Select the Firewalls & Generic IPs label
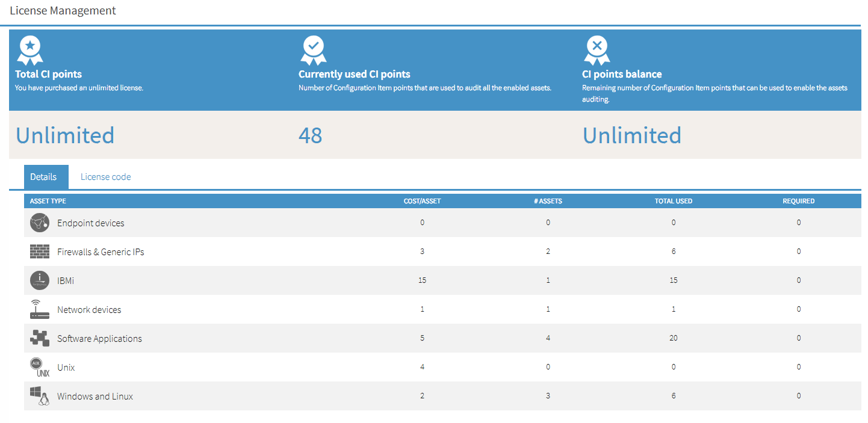The height and width of the screenshot is (423, 868). [101, 252]
